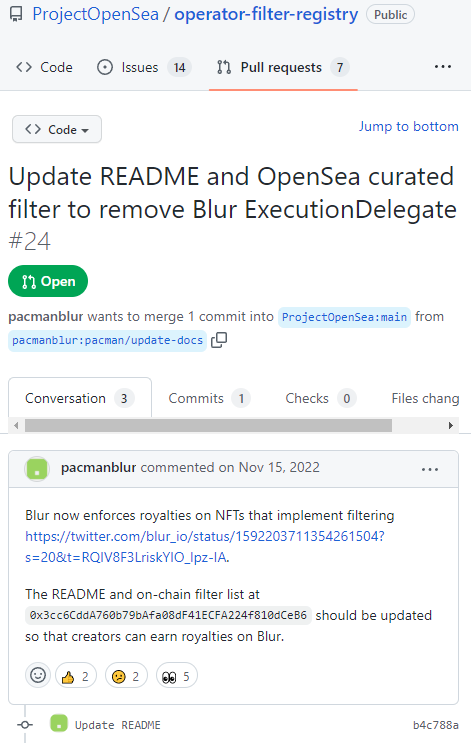This screenshot has width=471, height=743.
Task: Click the horizontal tab scrollbar thumb
Action: point(208,426)
